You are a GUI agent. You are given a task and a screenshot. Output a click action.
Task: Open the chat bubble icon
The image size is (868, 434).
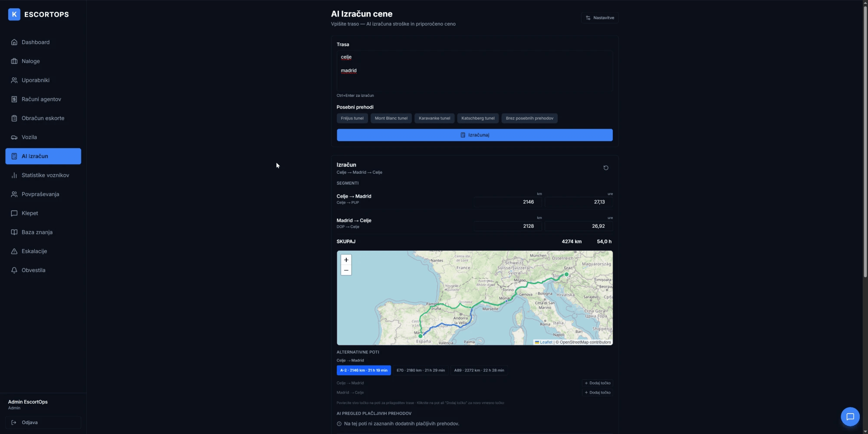tap(850, 417)
